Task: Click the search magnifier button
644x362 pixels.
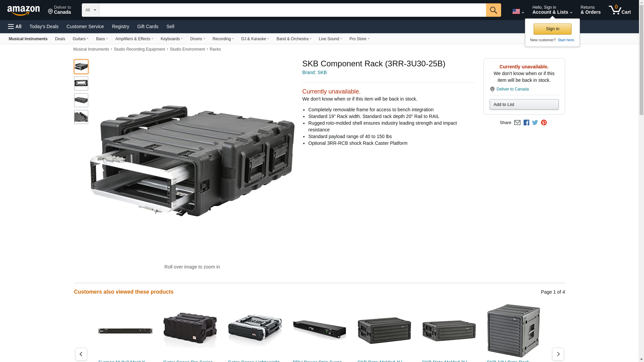Action: (x=493, y=10)
